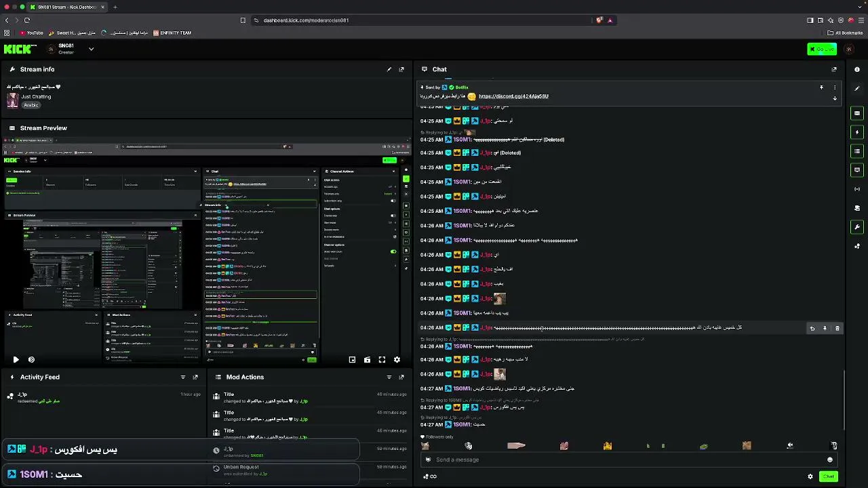
Task: Send message with the Chat button
Action: pos(828,476)
